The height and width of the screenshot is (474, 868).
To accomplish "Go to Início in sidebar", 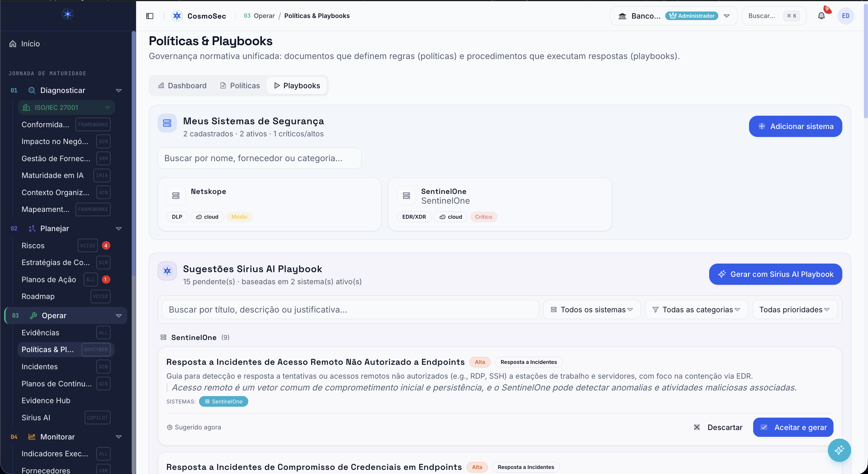I will 30,43.
